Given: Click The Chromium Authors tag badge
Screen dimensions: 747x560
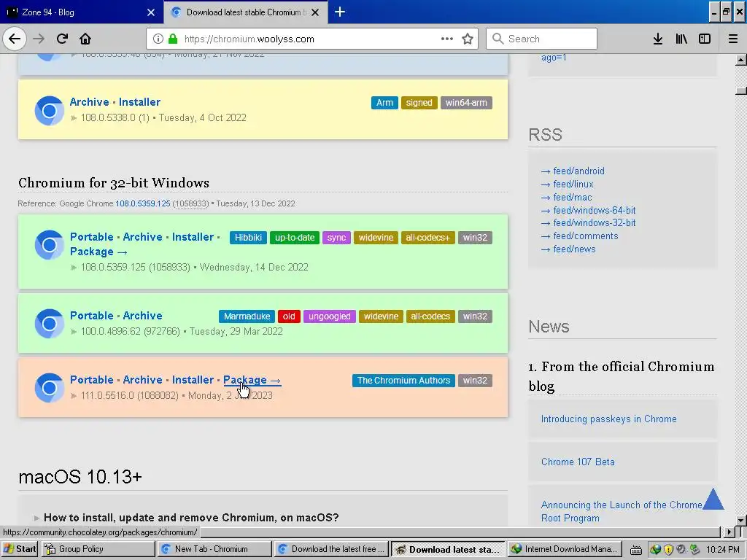Looking at the screenshot, I should click(x=403, y=381).
